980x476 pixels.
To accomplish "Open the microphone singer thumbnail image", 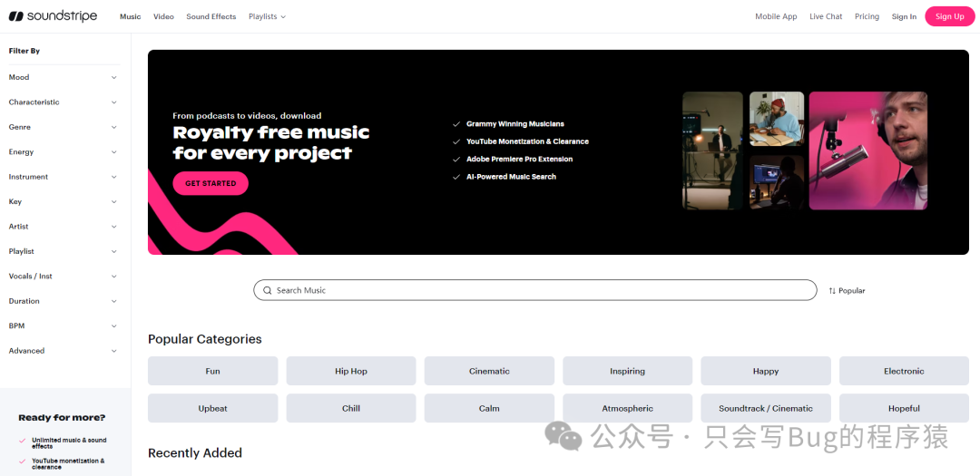I will (x=867, y=151).
